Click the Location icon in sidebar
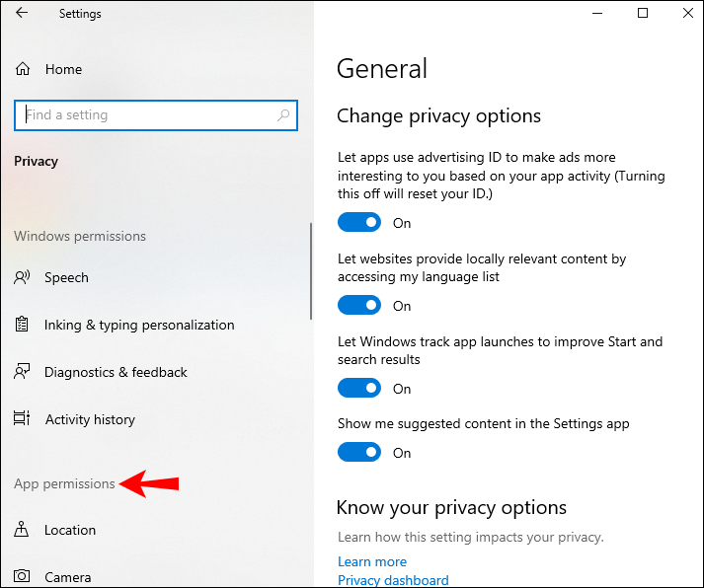This screenshot has width=704, height=588. click(x=22, y=531)
